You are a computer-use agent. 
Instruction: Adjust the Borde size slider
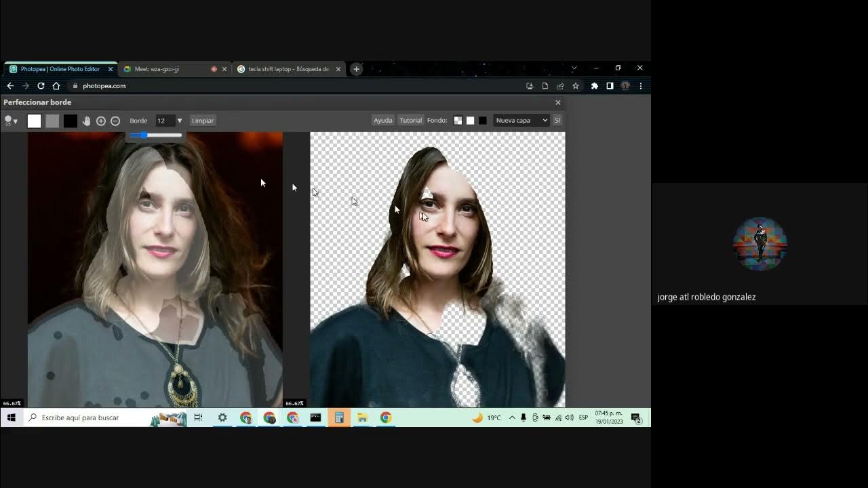click(155, 135)
